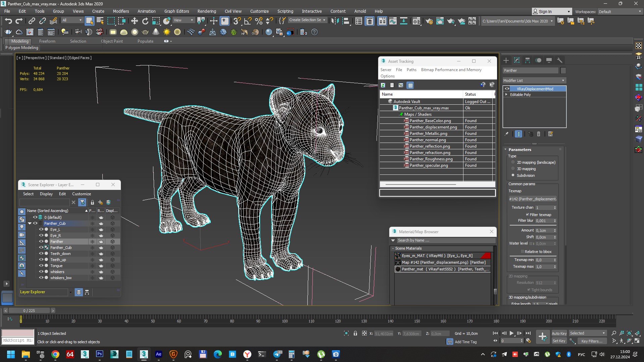
Task: Select 3D mapping radio option
Action: (513, 168)
